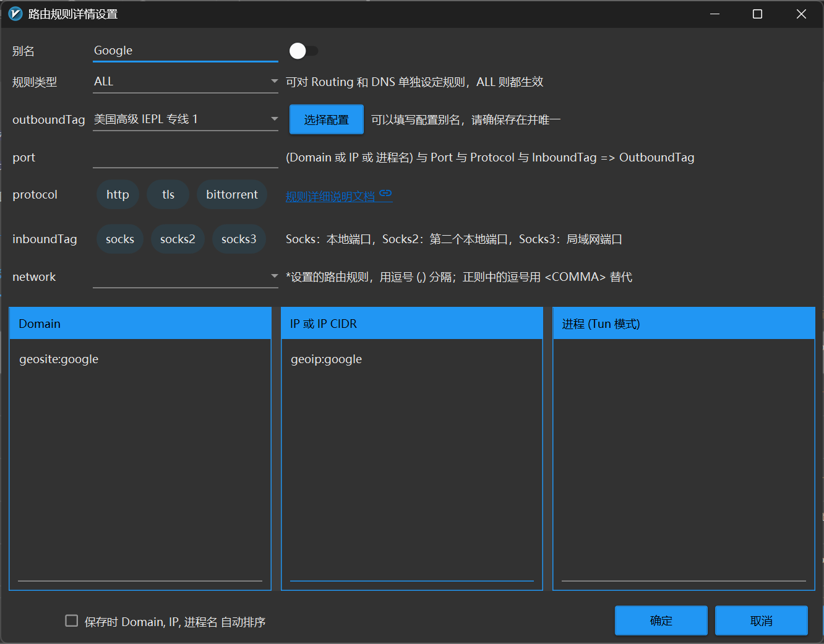
Task: Click the 别名 label
Action: pos(24,51)
